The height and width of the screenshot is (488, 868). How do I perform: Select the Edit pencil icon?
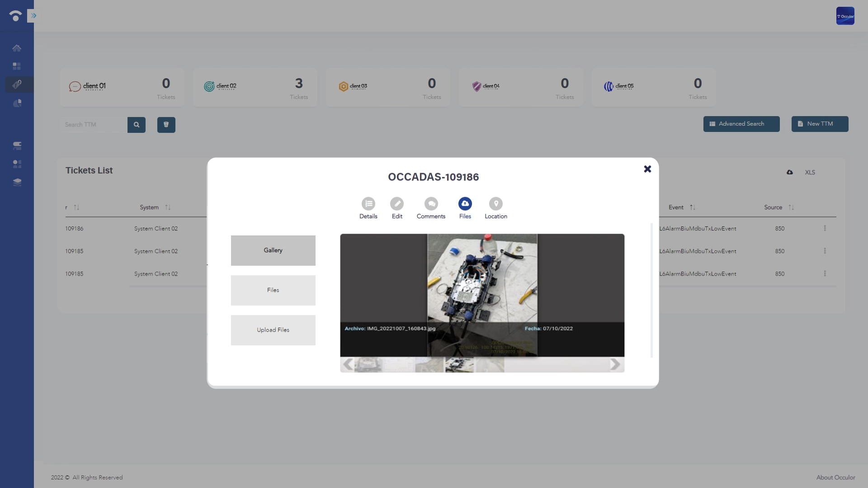click(397, 204)
